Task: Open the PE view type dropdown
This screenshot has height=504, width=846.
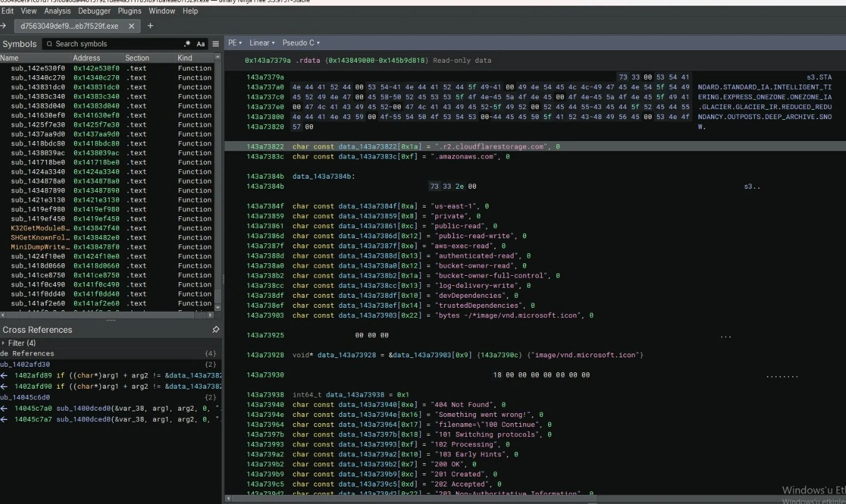Action: [x=235, y=43]
